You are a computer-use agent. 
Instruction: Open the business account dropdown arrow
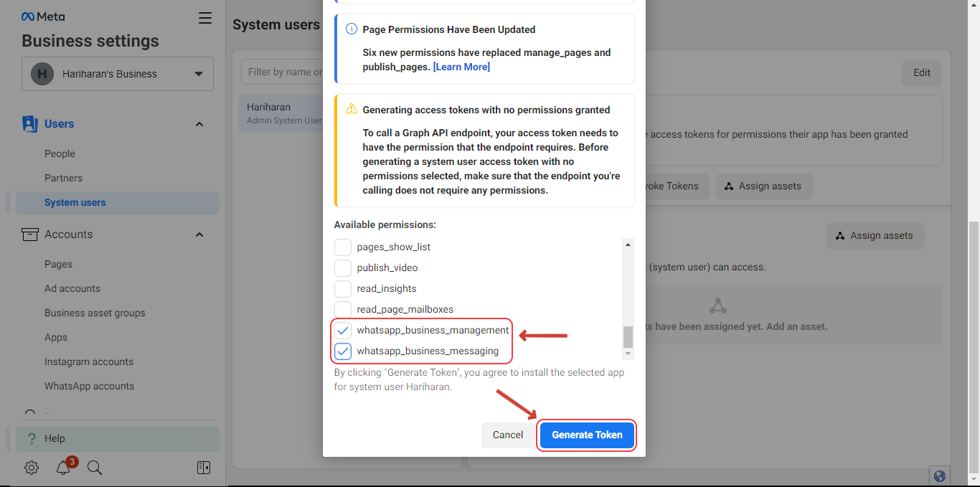pos(199,74)
